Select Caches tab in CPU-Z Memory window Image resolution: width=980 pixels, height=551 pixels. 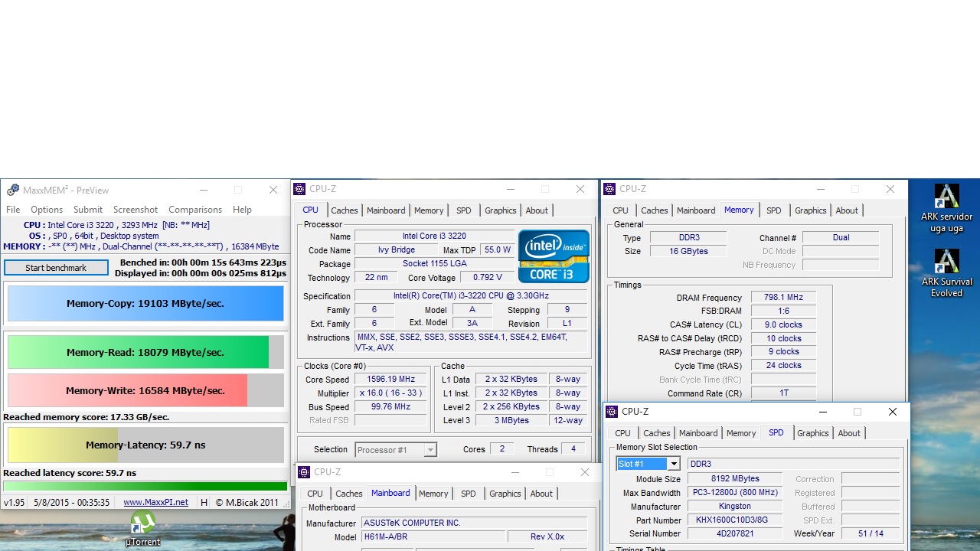655,210
